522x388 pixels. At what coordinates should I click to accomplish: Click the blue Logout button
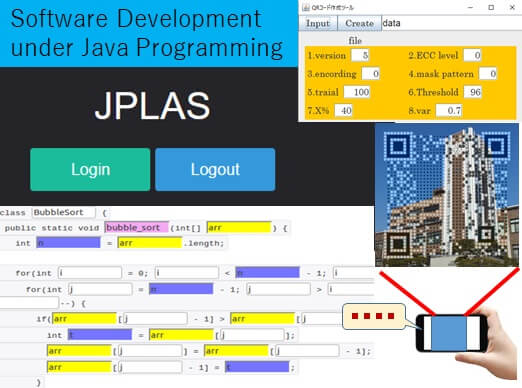(x=215, y=169)
